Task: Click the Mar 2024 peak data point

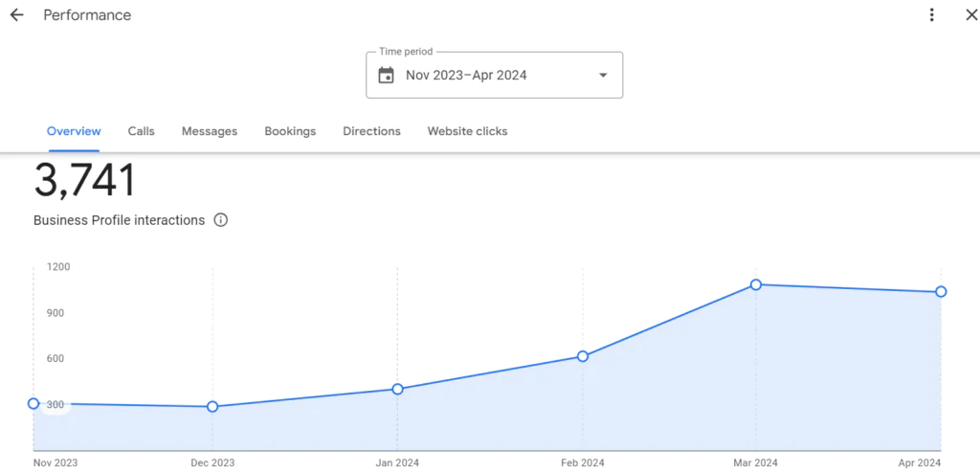Action: [756, 284]
